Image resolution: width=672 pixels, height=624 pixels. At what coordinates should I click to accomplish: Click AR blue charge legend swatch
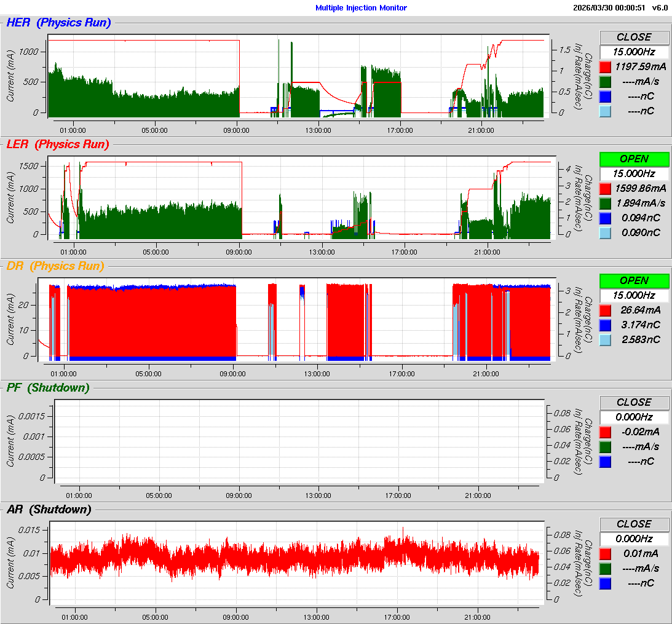pyautogui.click(x=606, y=583)
